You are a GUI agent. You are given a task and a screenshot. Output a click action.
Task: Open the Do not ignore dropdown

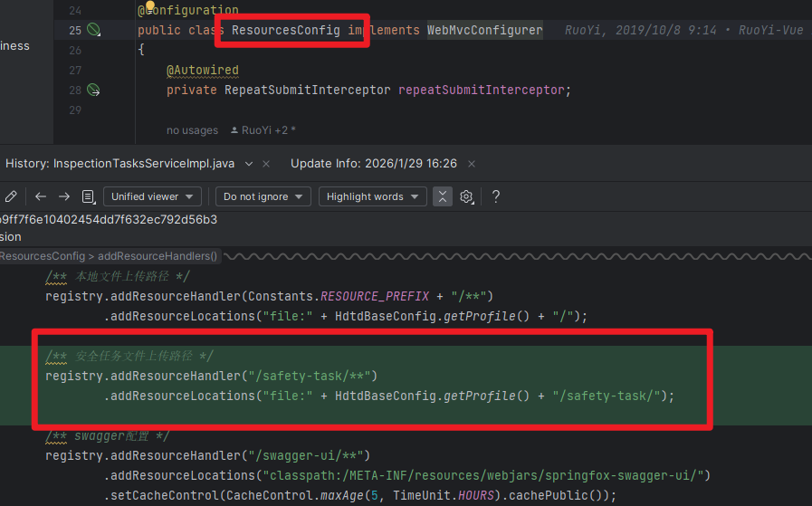point(263,196)
